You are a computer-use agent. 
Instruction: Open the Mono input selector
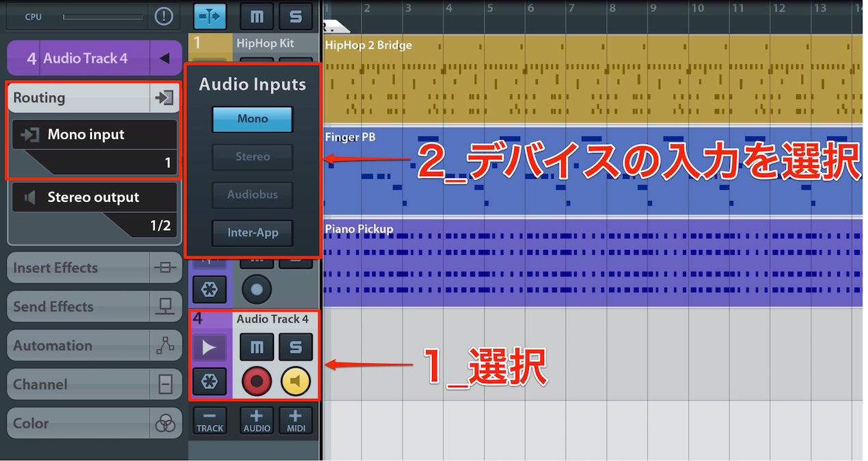(x=94, y=148)
